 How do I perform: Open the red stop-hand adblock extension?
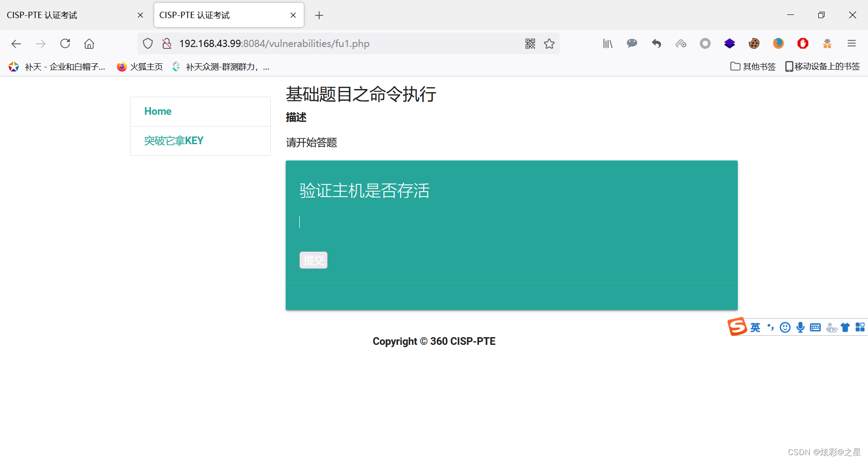pyautogui.click(x=803, y=43)
